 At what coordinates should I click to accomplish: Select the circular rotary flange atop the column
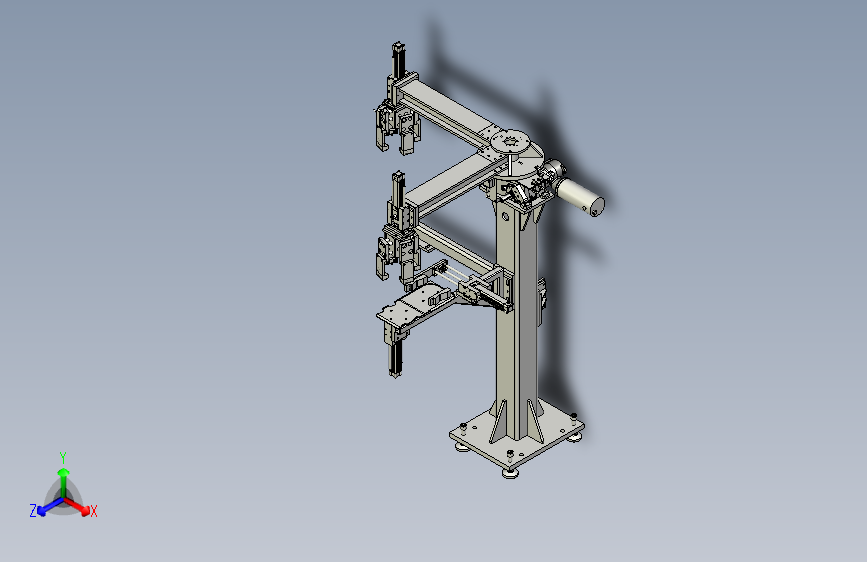click(x=510, y=140)
